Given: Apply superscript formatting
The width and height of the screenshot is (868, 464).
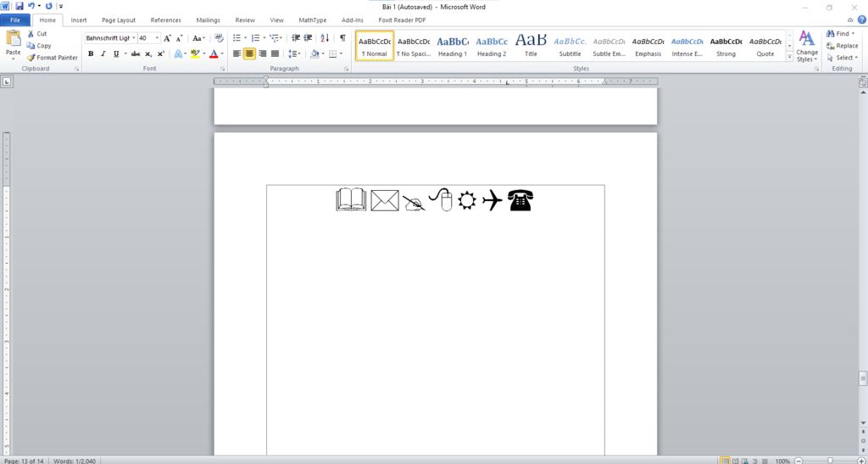Looking at the screenshot, I should [x=160, y=53].
